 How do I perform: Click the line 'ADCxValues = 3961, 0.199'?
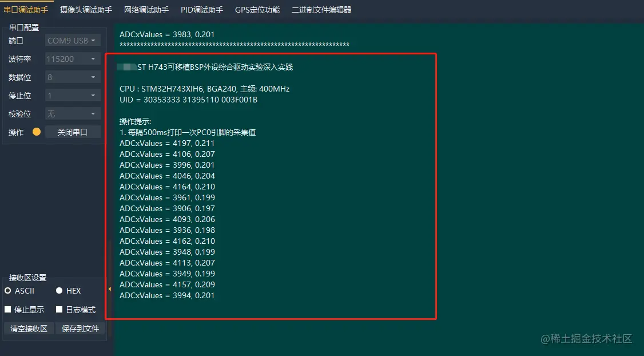click(167, 197)
